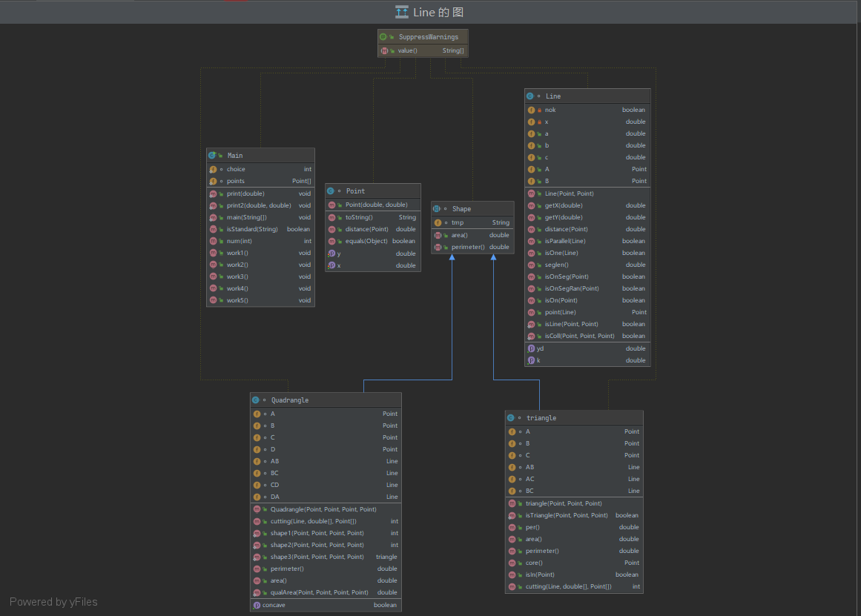Select the isParallel(Line) method in Line

(565, 241)
